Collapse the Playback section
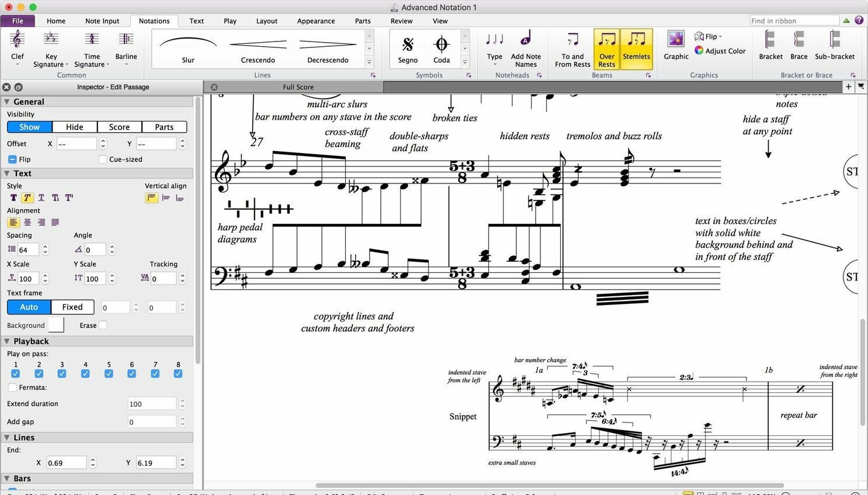868x495 pixels. (7, 341)
